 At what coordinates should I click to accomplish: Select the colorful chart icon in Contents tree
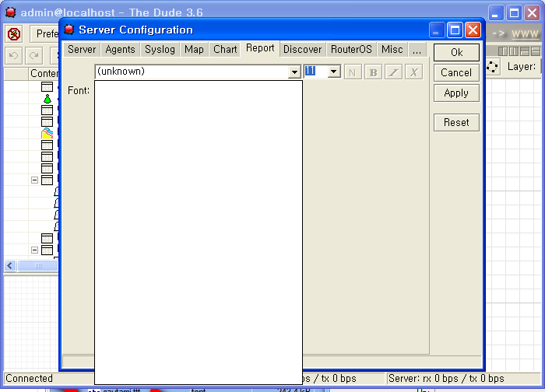pyautogui.click(x=47, y=133)
